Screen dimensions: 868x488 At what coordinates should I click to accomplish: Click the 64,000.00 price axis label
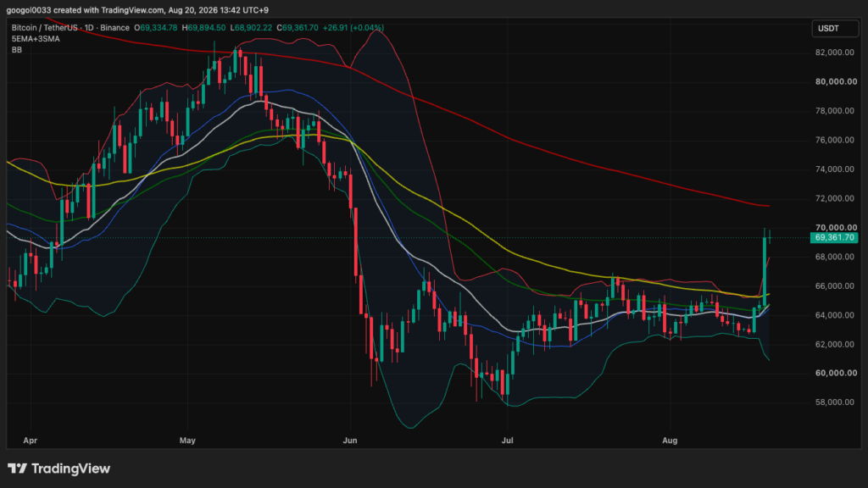(x=835, y=315)
